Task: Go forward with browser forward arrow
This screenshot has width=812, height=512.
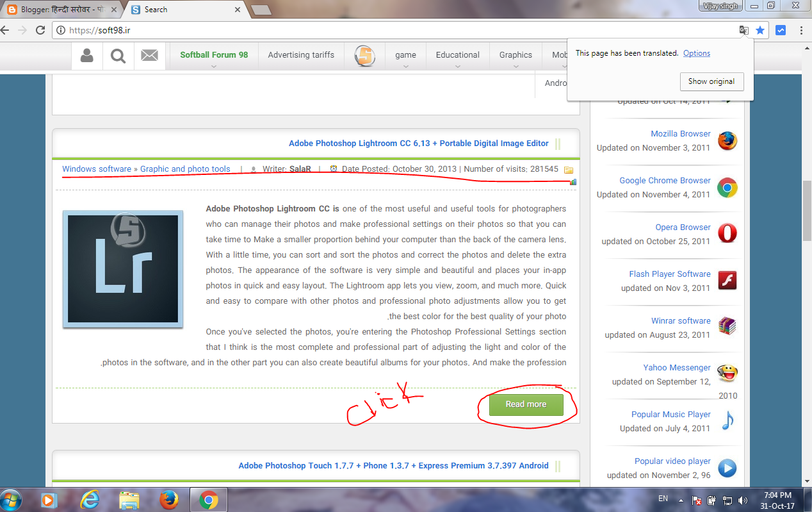Action: [22, 30]
